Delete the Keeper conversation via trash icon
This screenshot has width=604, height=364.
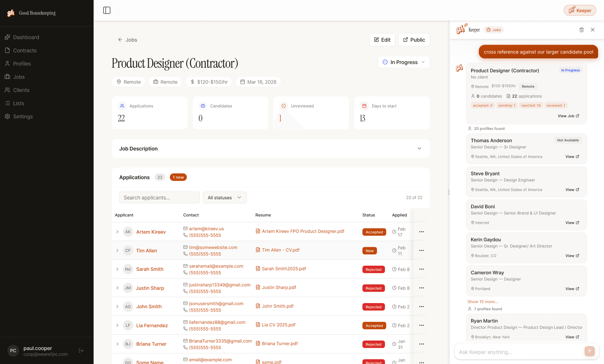pyautogui.click(x=581, y=30)
